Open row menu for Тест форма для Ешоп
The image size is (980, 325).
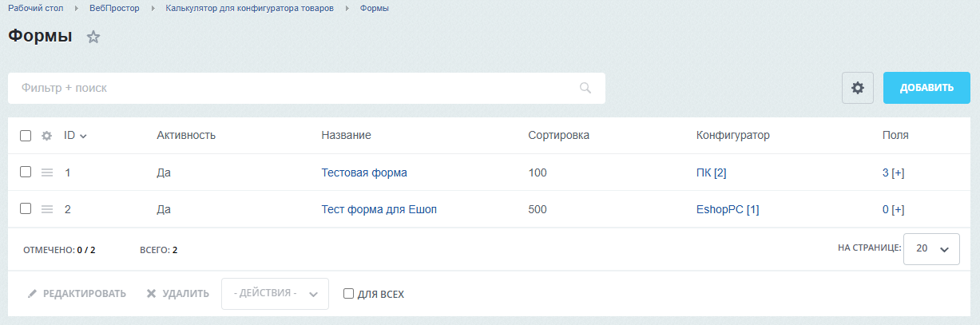pos(46,209)
